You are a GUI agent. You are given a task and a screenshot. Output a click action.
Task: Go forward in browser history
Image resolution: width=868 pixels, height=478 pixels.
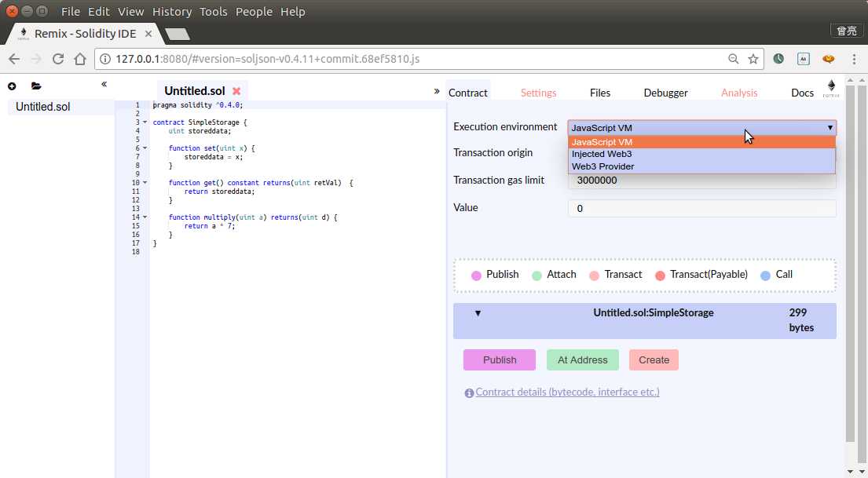pyautogui.click(x=36, y=59)
